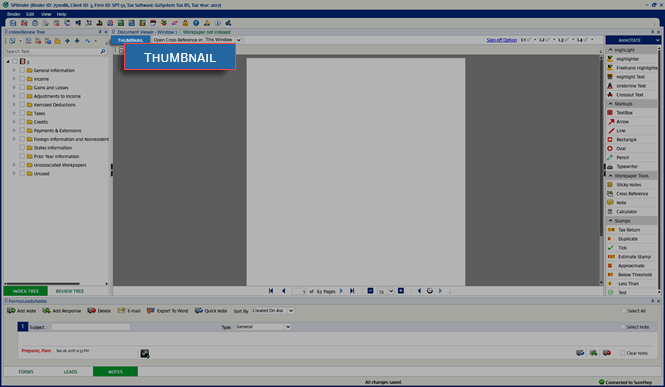Screen dimensions: 665x387
Task: Select the Rectangle markup tool
Action: pyautogui.click(x=632, y=139)
